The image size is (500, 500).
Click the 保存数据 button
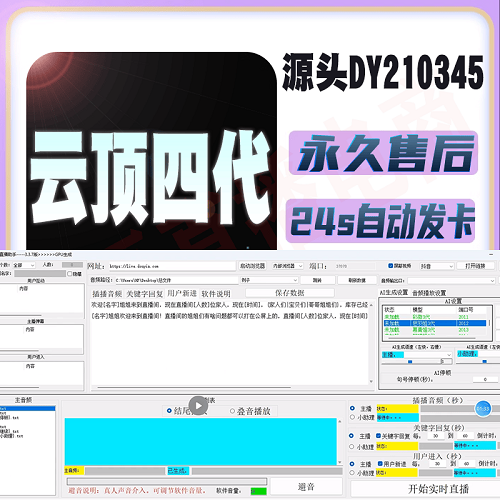(290, 293)
